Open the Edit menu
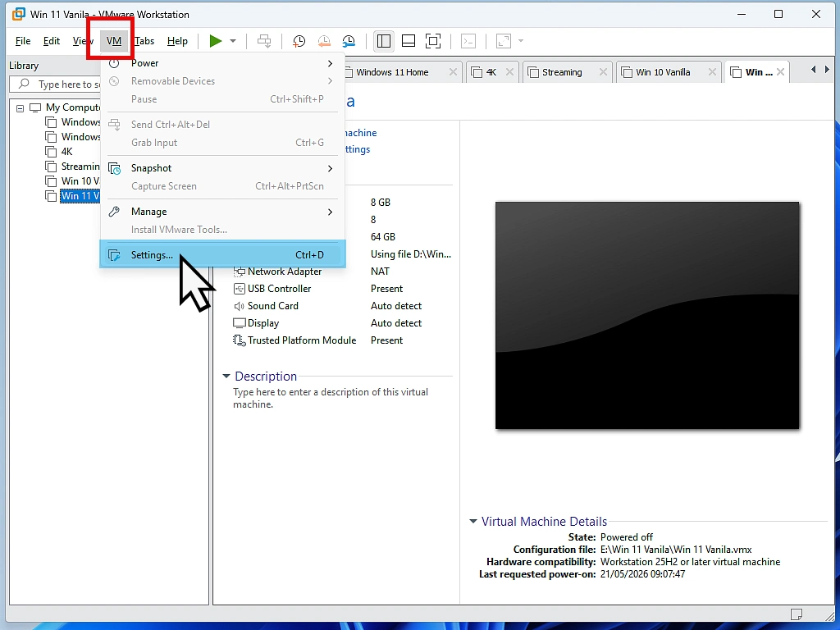The width and height of the screenshot is (840, 630). [x=52, y=41]
